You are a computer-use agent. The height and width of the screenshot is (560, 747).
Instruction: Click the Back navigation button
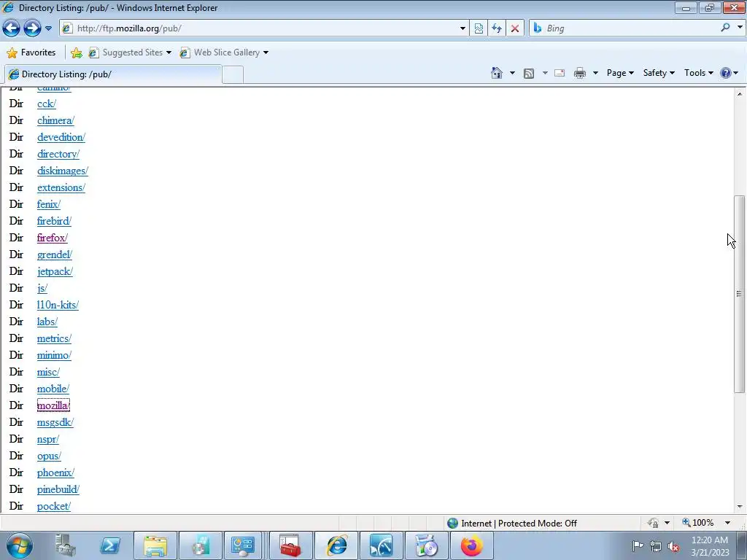pyautogui.click(x=12, y=28)
